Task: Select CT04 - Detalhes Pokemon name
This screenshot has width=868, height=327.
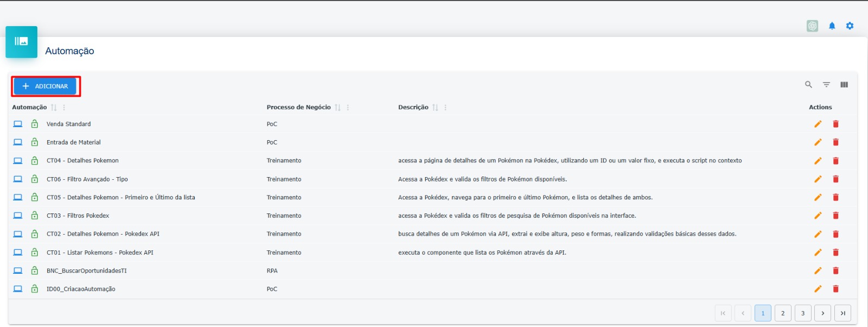Action: [x=82, y=161]
